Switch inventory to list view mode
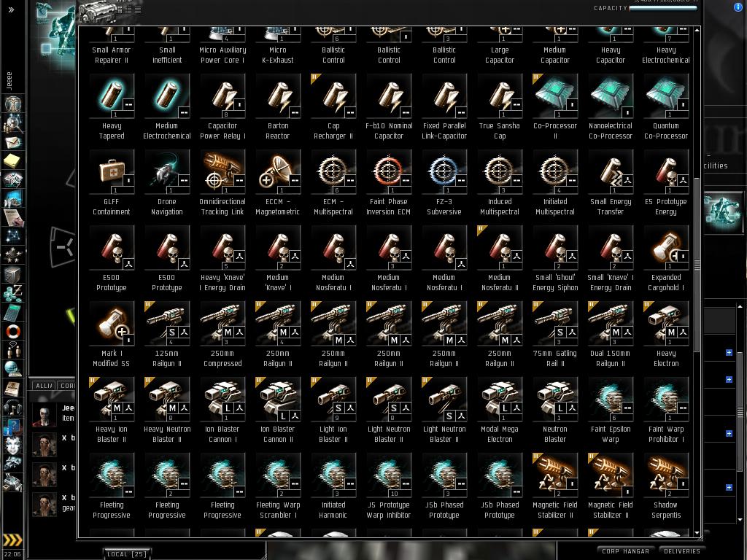This screenshot has height=560, width=747. (x=138, y=9)
